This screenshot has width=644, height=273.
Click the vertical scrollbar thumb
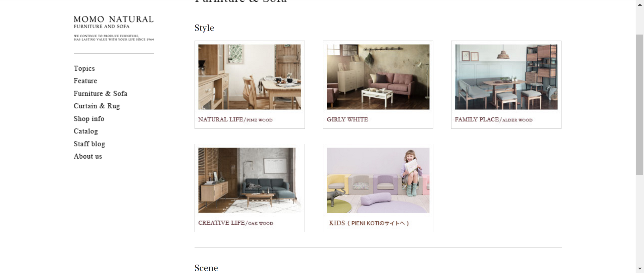click(x=640, y=104)
